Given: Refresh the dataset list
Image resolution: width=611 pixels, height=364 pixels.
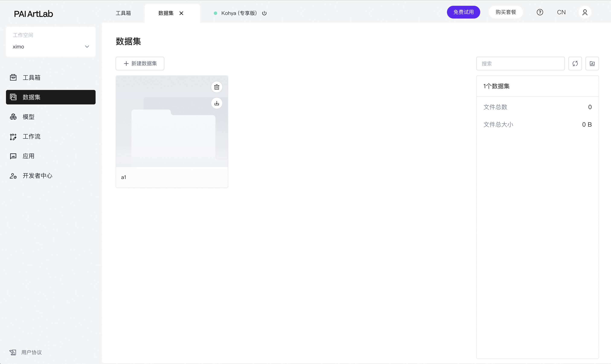Looking at the screenshot, I should (575, 64).
